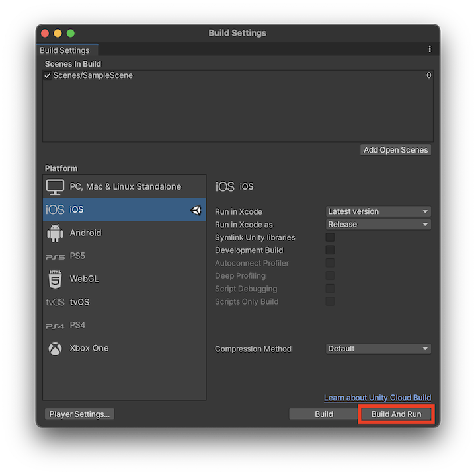
Task: Toggle the Deep Profiling checkbox
Action: pos(330,275)
